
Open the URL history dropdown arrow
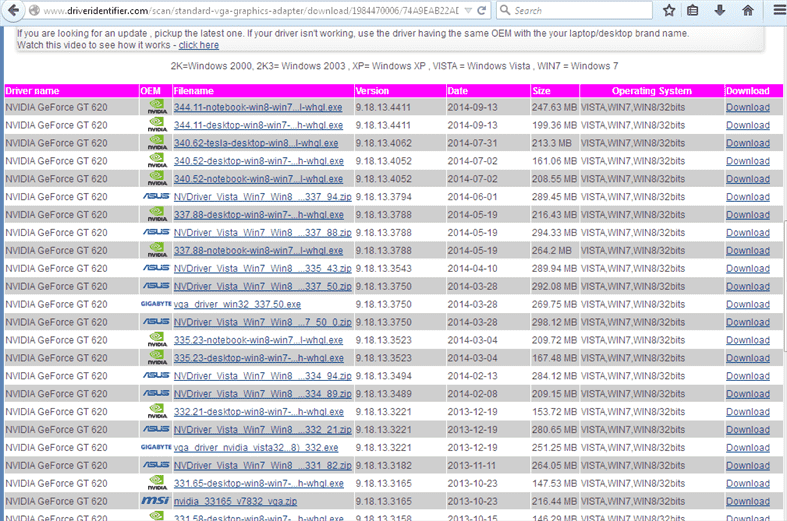(x=468, y=11)
